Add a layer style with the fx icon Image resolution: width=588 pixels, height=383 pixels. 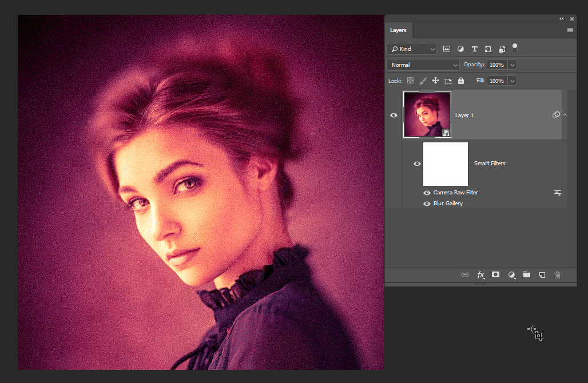pyautogui.click(x=480, y=275)
